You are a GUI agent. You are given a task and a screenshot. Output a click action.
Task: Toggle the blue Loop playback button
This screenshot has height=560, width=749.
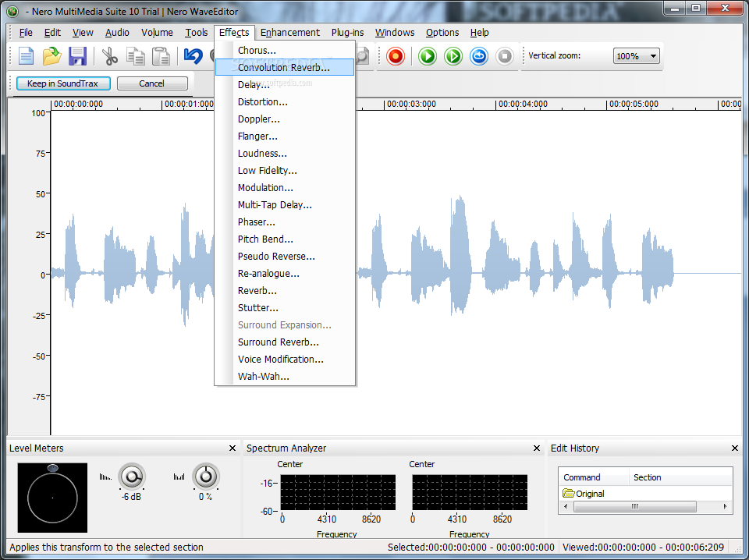point(478,56)
